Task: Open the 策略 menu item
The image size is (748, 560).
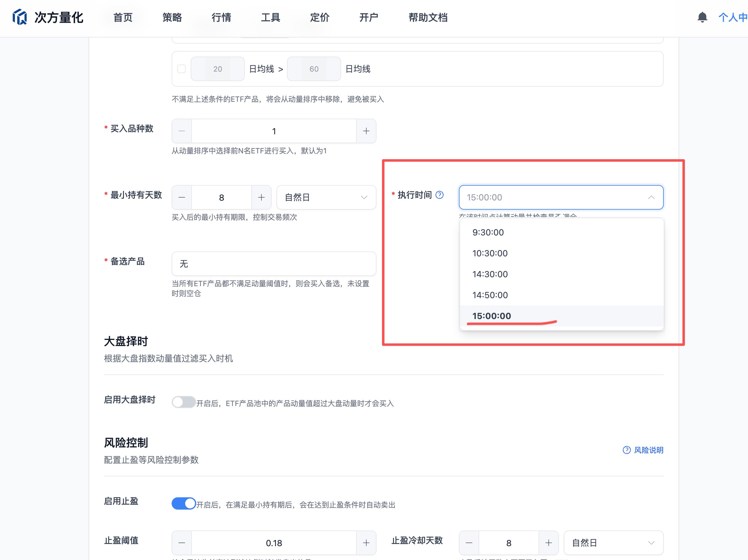Action: point(172,18)
